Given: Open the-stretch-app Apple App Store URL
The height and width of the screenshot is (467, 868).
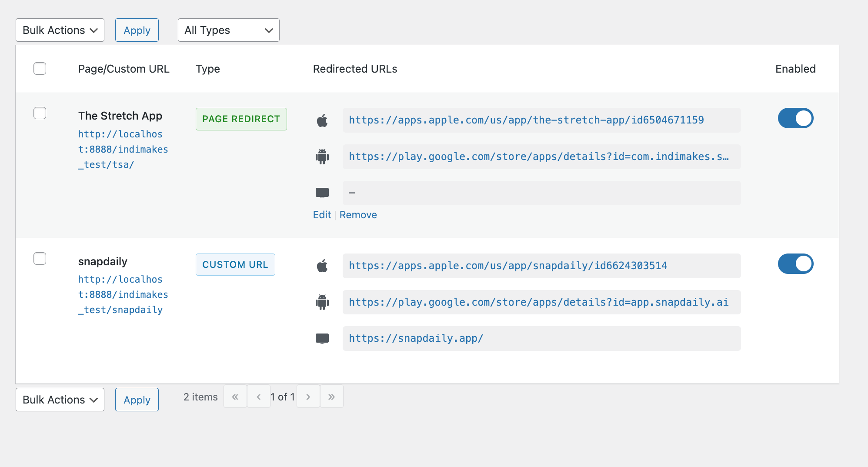Looking at the screenshot, I should coord(526,120).
